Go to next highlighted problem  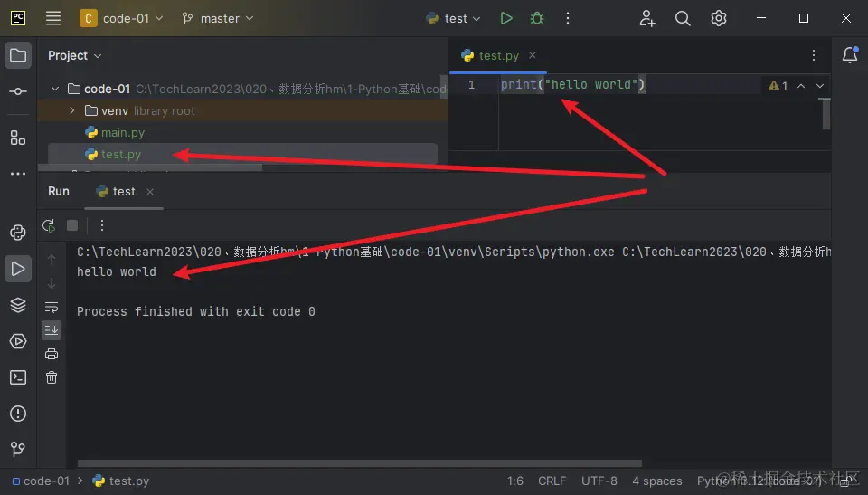tap(820, 86)
